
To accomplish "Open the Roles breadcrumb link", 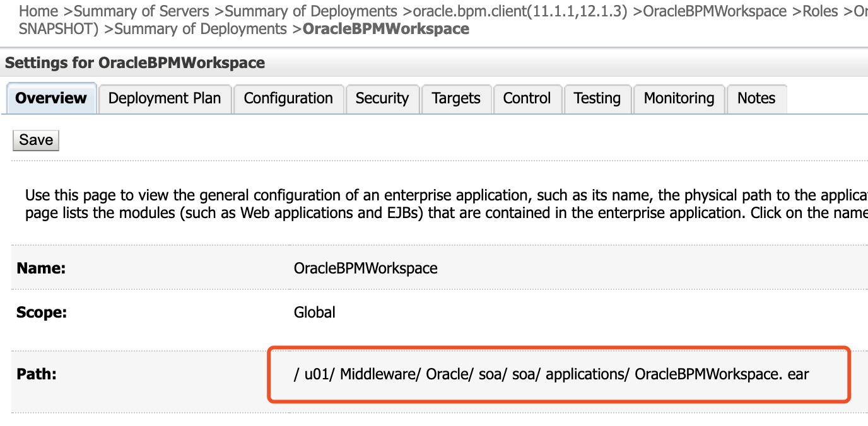I will click(820, 11).
